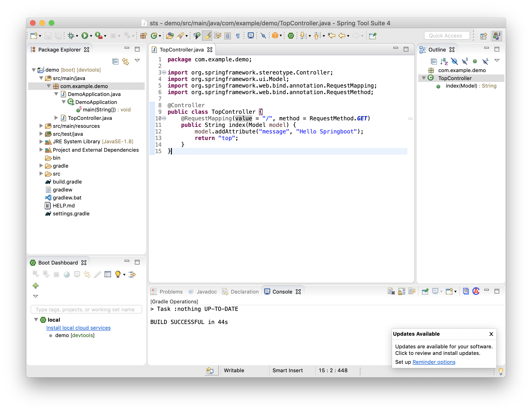Viewport: 532px width, 412px height.
Task: Toggle Show Whitespace Characters pilcrow button
Action: click(238, 36)
